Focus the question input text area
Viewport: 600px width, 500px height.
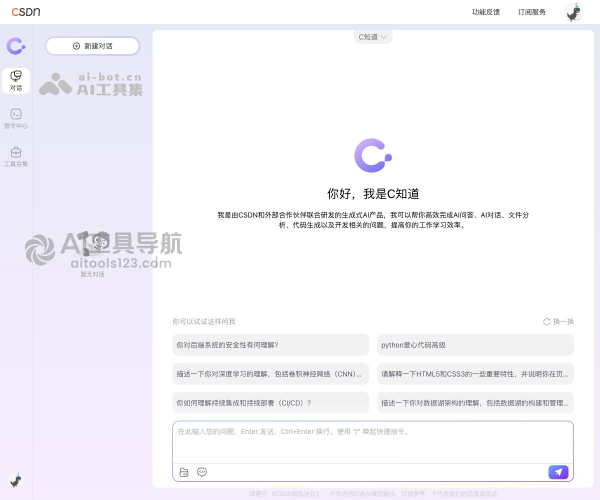(x=373, y=442)
